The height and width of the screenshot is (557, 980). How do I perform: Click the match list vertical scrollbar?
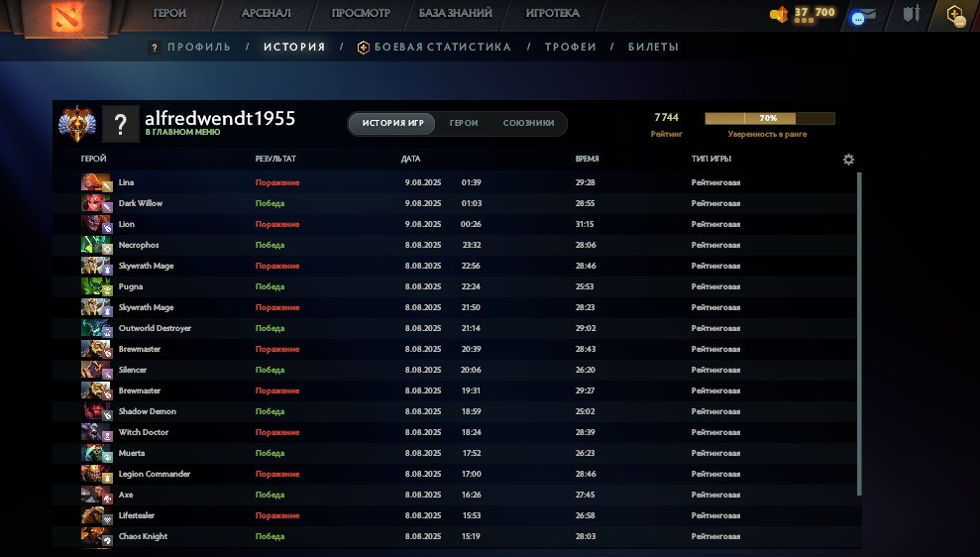(x=859, y=334)
